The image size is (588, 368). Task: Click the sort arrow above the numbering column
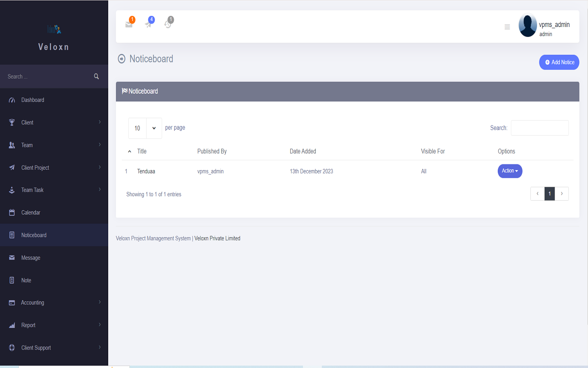tap(129, 151)
